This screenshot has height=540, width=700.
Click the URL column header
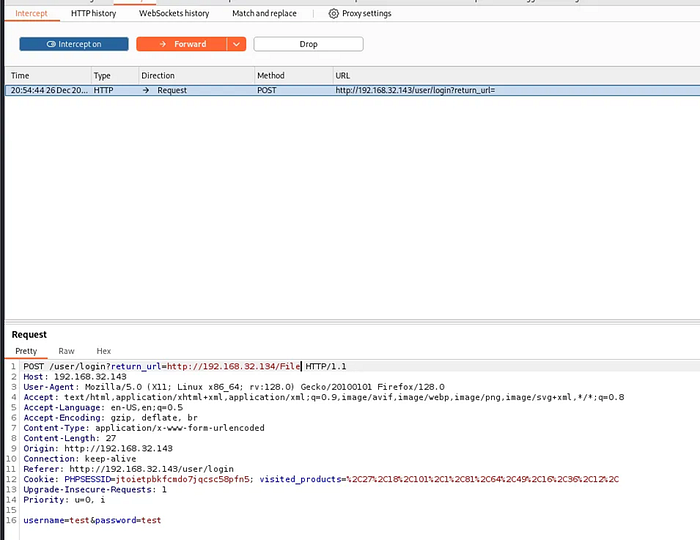click(x=517, y=75)
